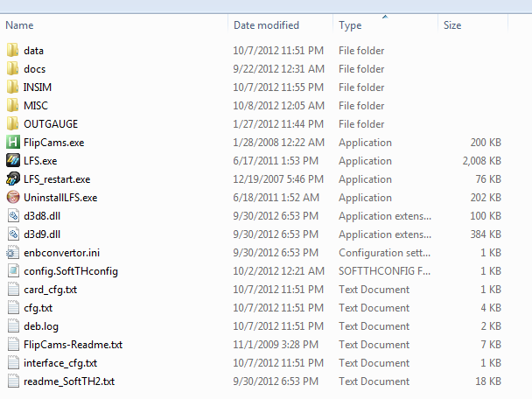532x399 pixels.
Task: Click the data folder icon
Action: pos(13,51)
